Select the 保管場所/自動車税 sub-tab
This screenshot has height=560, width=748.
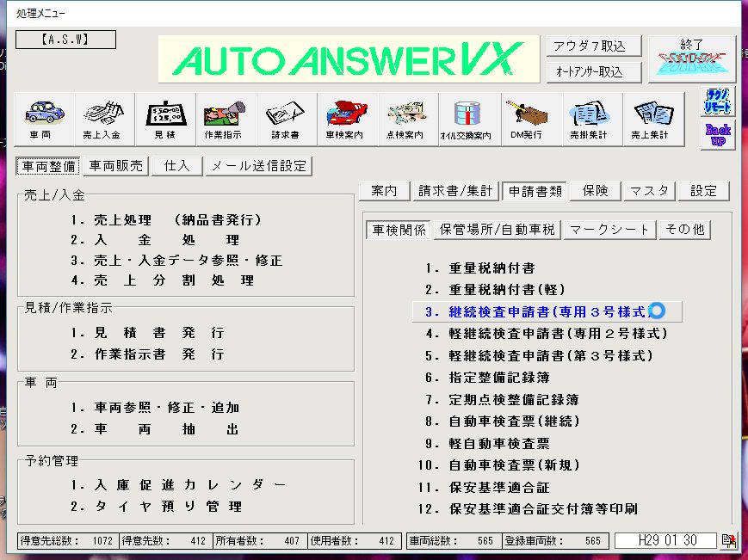coord(498,230)
